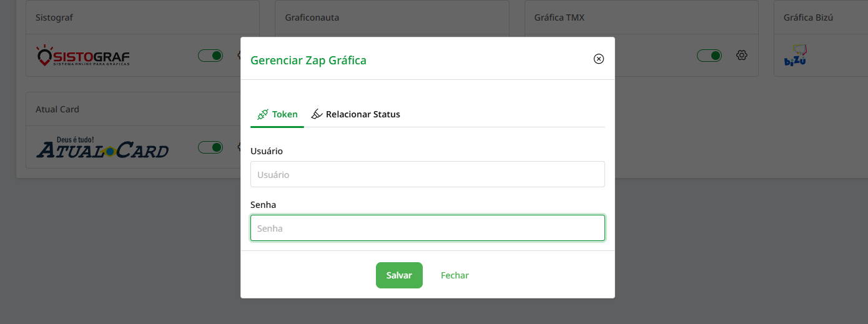This screenshot has height=324, width=868.
Task: Select the Token tab label
Action: tap(285, 114)
